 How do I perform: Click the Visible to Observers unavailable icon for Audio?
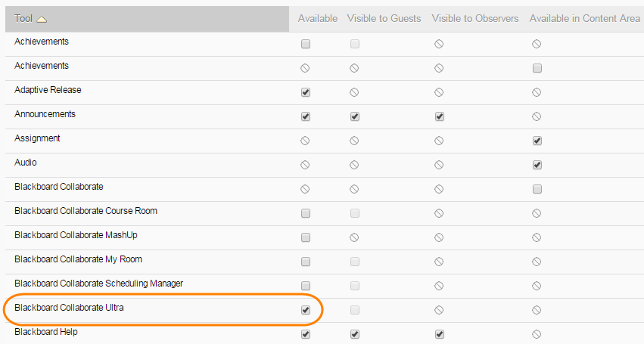coord(439,165)
